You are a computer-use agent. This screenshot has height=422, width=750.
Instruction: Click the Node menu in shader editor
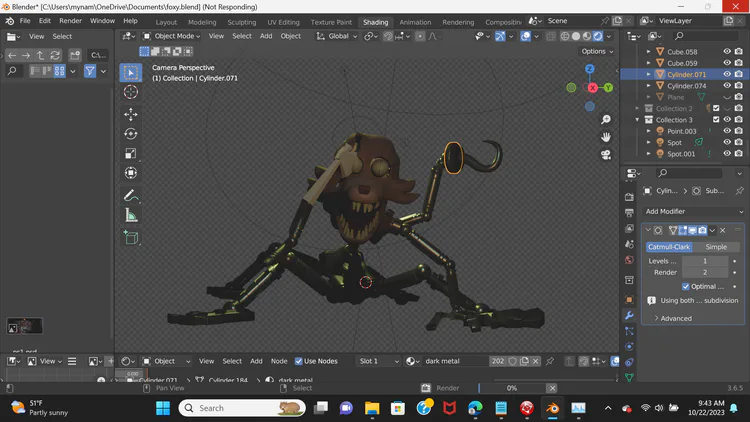[x=279, y=361]
